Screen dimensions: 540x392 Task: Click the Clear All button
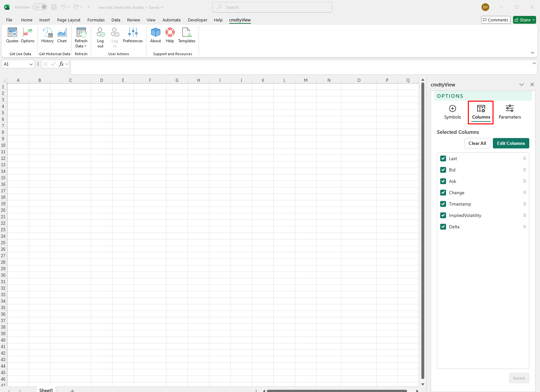pos(477,143)
